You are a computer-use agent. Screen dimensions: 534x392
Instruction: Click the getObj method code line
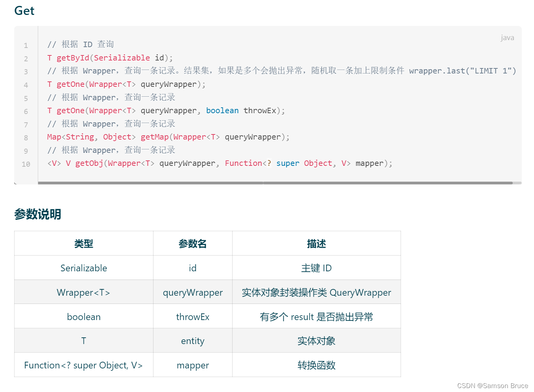(220, 163)
